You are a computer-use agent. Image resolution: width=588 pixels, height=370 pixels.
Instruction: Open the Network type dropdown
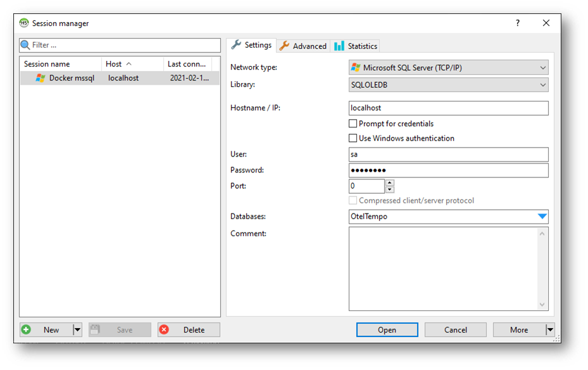click(x=542, y=68)
